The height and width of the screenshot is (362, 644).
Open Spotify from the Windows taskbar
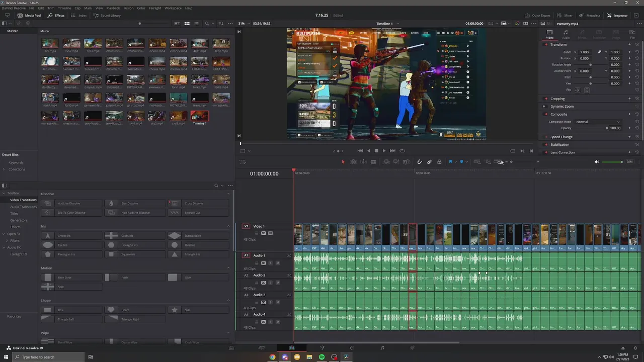point(321,357)
